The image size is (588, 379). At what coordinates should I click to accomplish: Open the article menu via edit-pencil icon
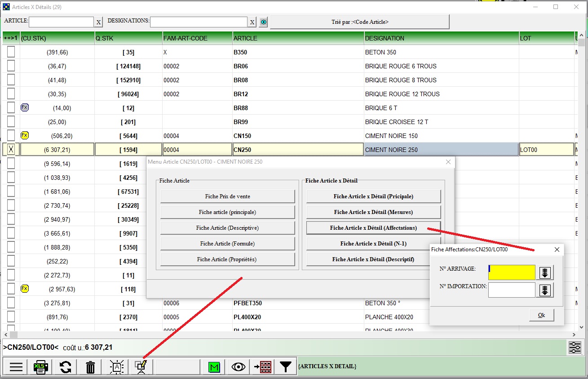tap(141, 367)
